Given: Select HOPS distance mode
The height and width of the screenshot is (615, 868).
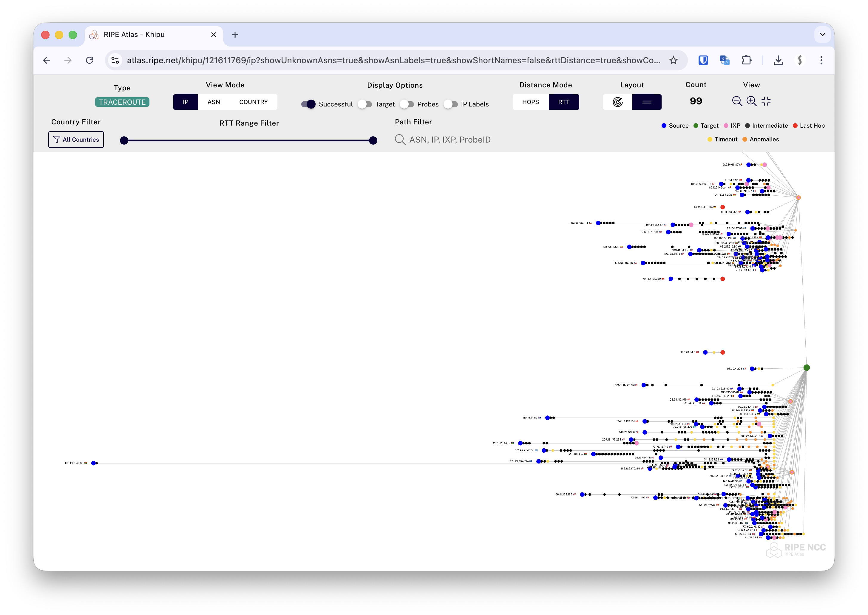Looking at the screenshot, I should pos(530,102).
